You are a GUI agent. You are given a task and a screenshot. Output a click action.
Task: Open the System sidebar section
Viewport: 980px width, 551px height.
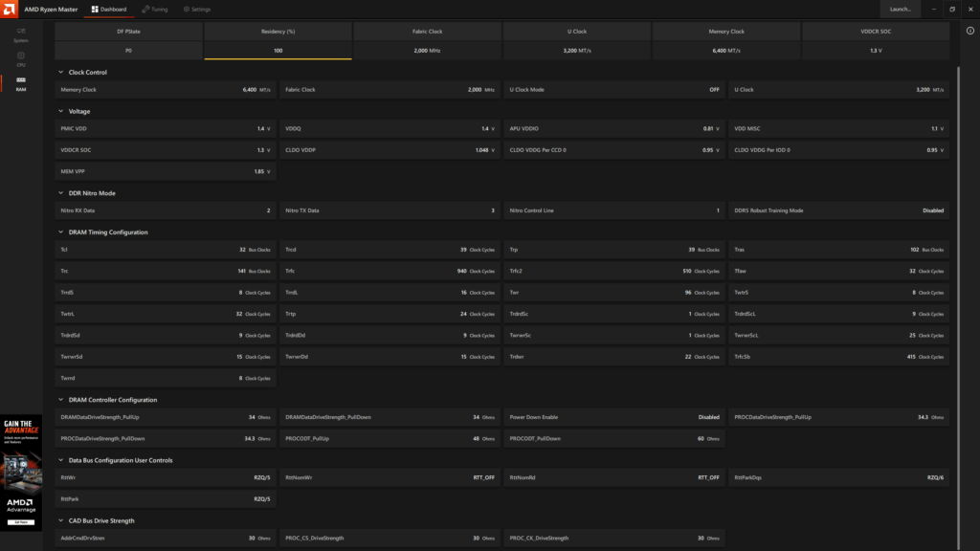(21, 34)
